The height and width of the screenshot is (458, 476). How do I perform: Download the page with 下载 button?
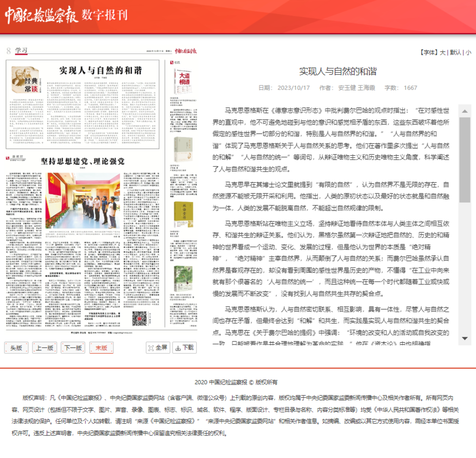click(x=184, y=348)
